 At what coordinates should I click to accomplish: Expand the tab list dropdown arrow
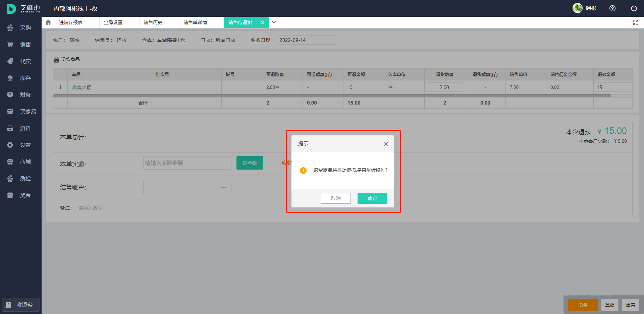click(x=274, y=22)
